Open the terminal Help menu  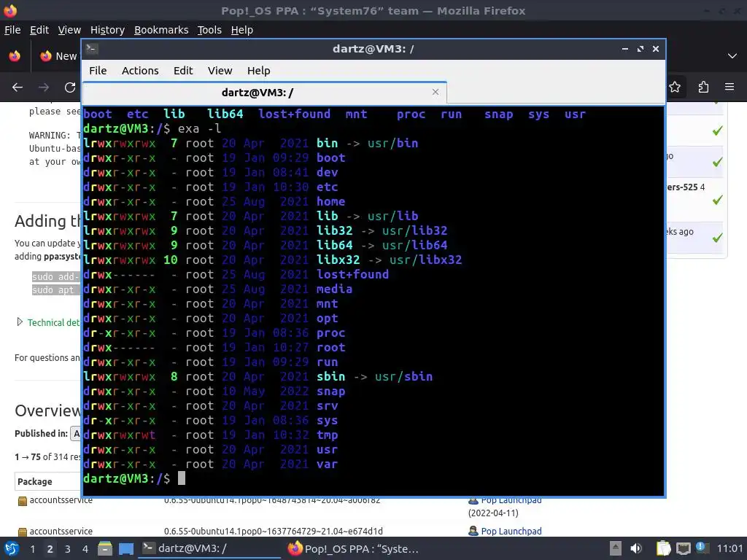pos(259,71)
